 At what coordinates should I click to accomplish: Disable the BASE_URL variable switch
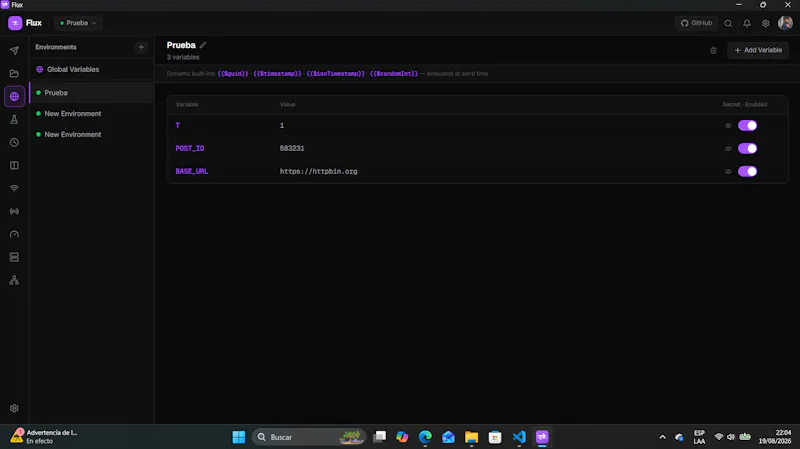747,171
